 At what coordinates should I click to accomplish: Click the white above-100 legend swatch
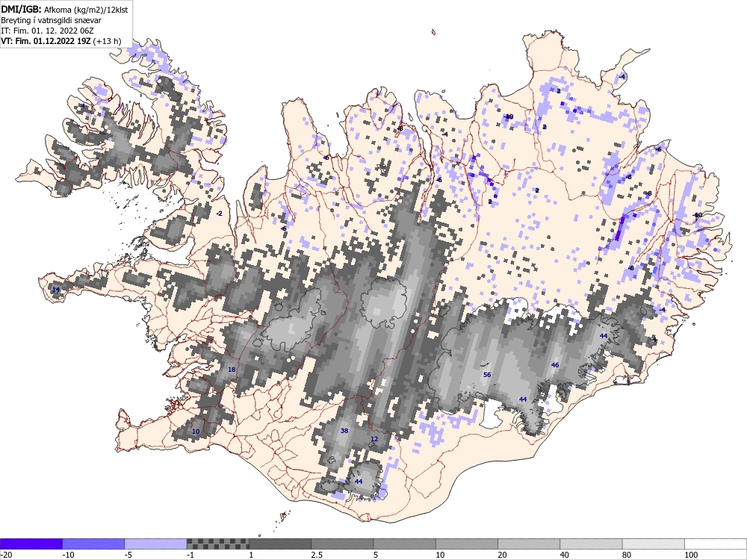point(716,544)
